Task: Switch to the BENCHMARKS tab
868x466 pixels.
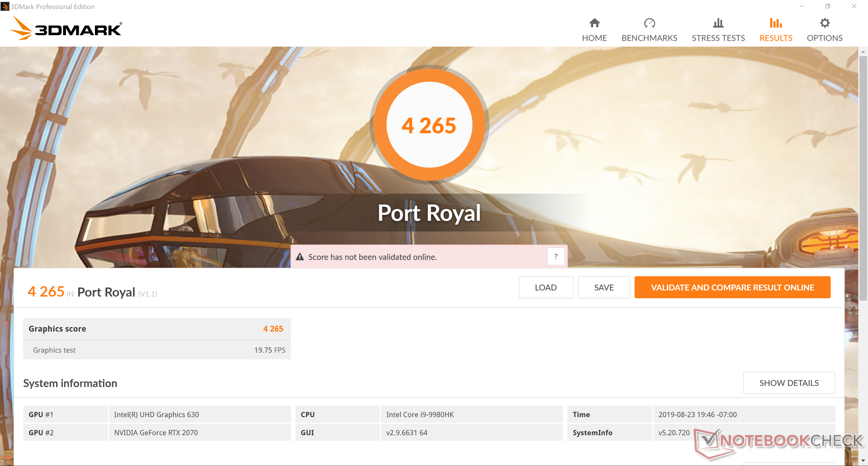Action: pos(649,38)
